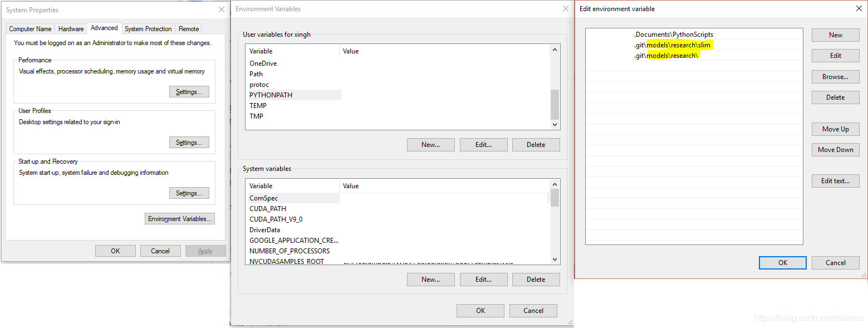Select the Documents\PythonScripts path entry

pos(694,35)
